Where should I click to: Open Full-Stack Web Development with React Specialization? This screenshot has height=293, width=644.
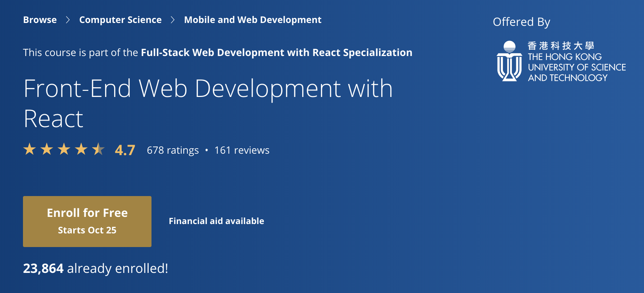(276, 52)
